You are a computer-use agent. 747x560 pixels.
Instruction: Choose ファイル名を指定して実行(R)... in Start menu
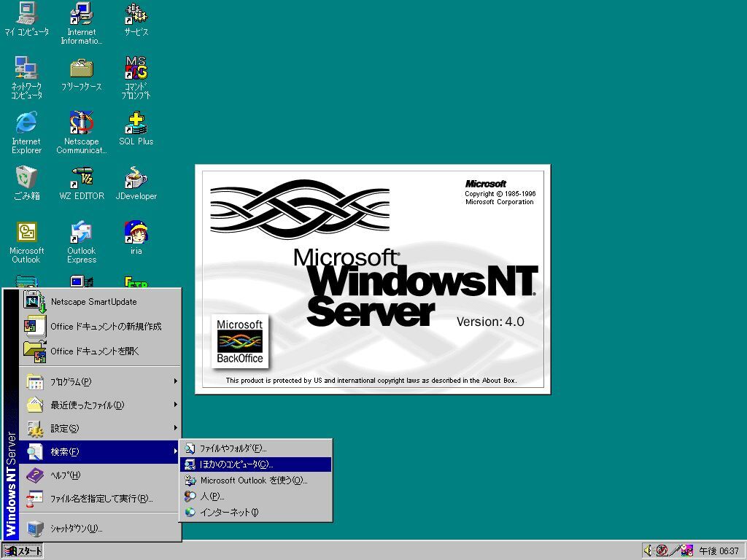[x=100, y=498]
